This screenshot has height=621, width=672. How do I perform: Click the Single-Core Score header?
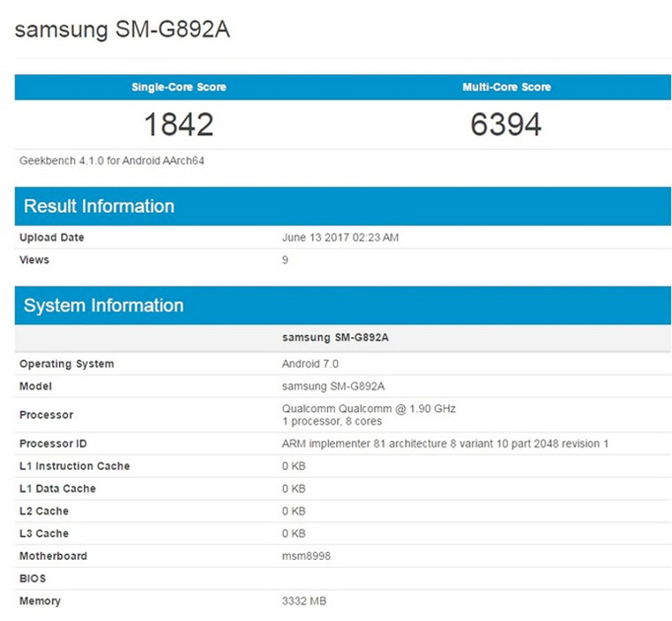179,87
